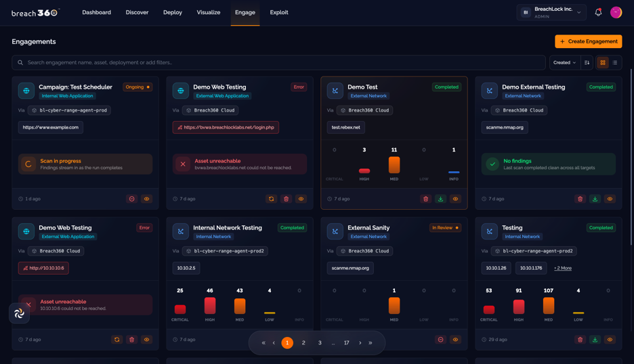Open the Discover tab
634x364 pixels.
(x=137, y=13)
